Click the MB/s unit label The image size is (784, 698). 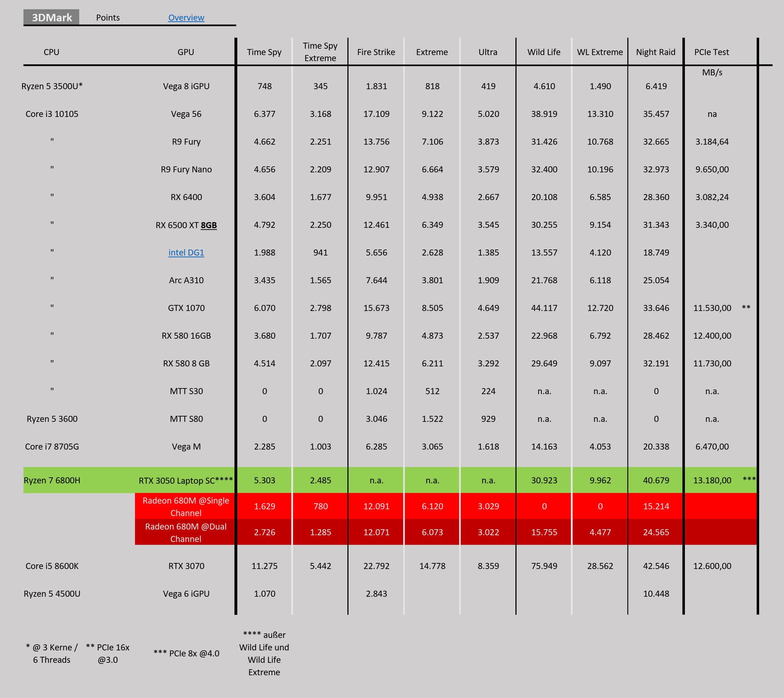tap(712, 72)
